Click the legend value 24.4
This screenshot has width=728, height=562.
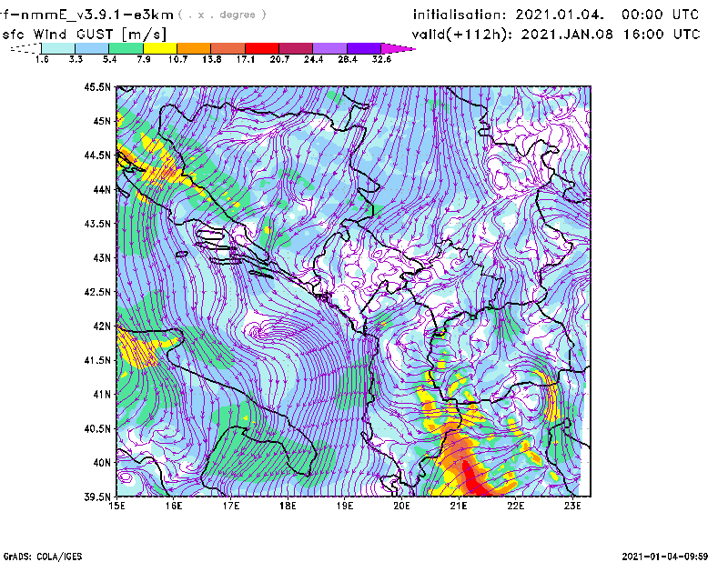[313, 59]
